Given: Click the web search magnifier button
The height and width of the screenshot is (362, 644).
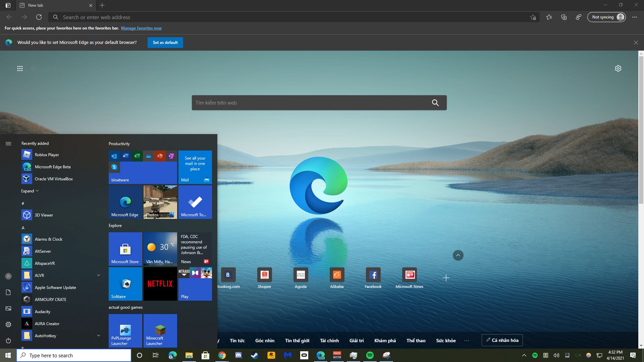Looking at the screenshot, I should (435, 103).
